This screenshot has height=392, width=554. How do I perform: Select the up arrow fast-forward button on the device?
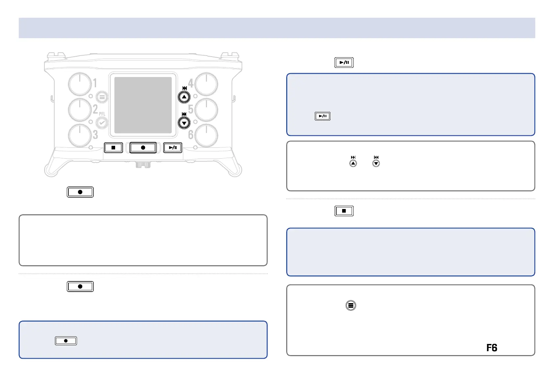[x=184, y=97]
